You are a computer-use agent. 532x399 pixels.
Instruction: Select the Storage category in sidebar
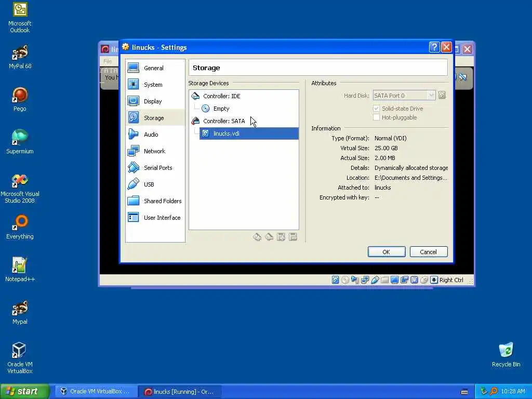tap(155, 118)
